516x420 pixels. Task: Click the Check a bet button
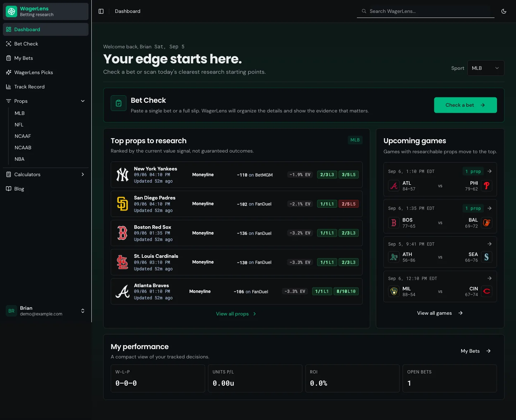[465, 105]
